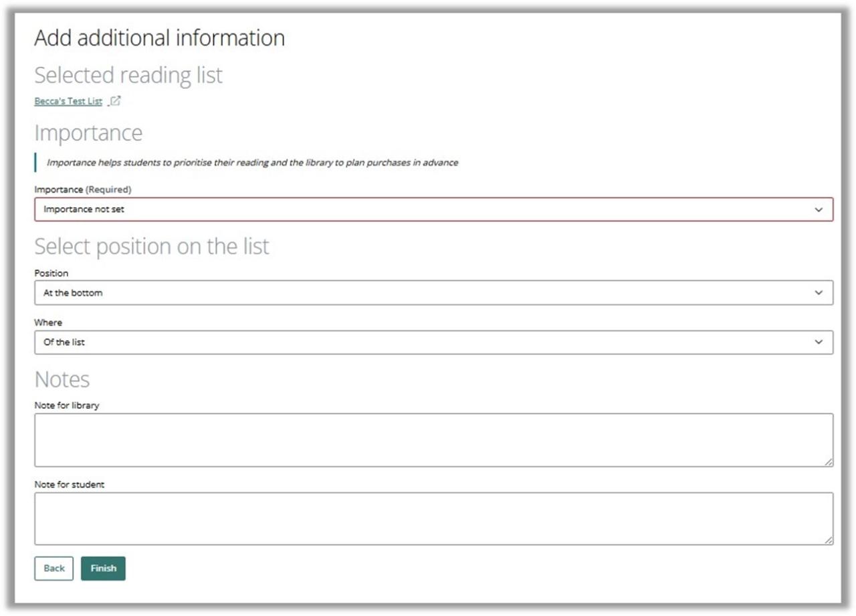The width and height of the screenshot is (856, 616).
Task: Open the Position dropdown showing 'At the bottom'
Action: pos(433,292)
